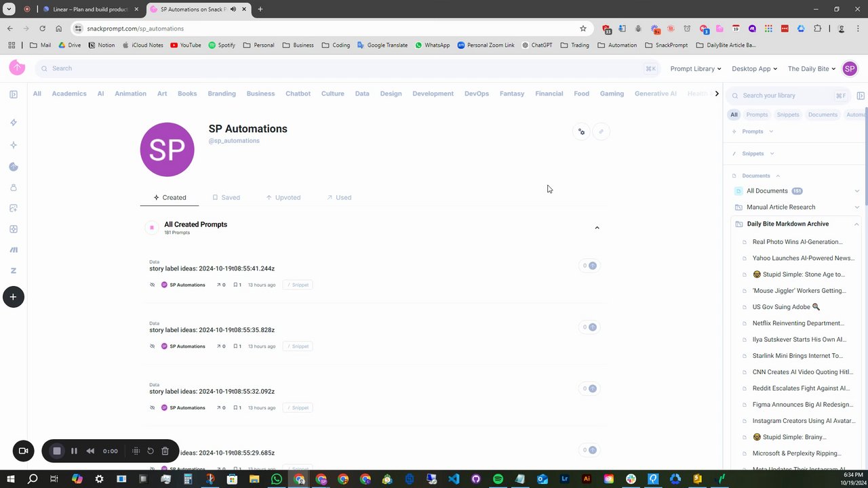
Task: Open the Academics category
Action: coord(69,94)
